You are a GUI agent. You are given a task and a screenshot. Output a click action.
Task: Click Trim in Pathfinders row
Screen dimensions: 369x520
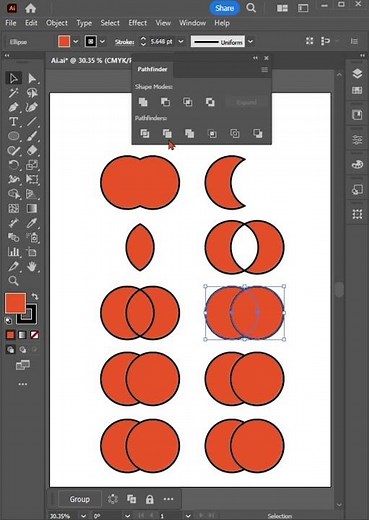pyautogui.click(x=167, y=134)
